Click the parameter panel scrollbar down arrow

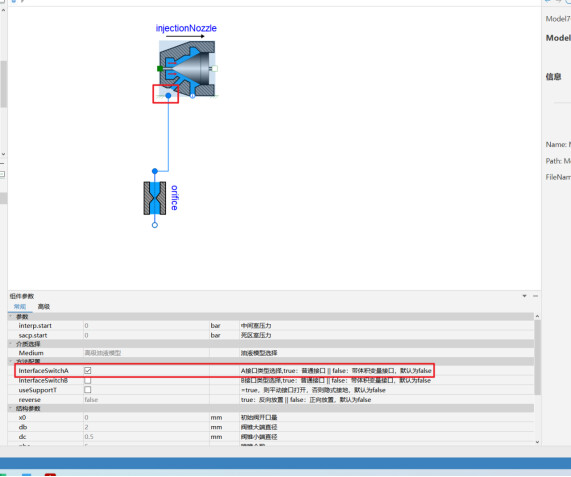click(x=537, y=442)
